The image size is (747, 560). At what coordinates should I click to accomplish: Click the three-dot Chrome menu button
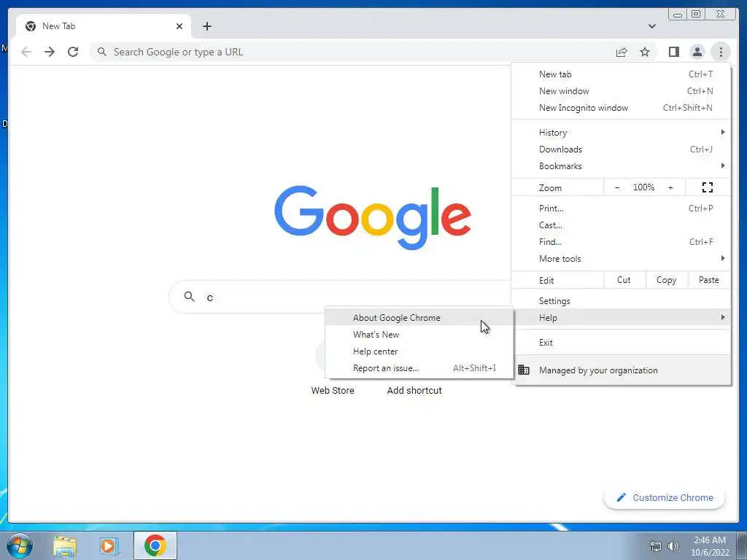tap(721, 52)
